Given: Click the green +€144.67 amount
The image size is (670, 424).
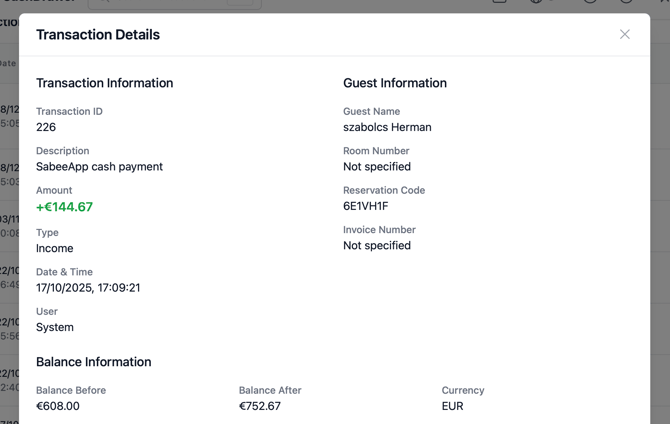Looking at the screenshot, I should tap(64, 207).
